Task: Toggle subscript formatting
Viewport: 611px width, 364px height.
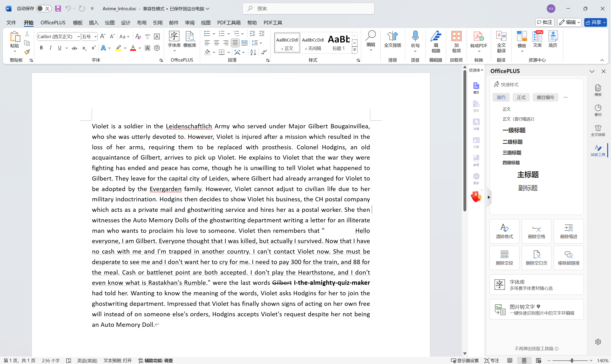Action: pos(84,48)
